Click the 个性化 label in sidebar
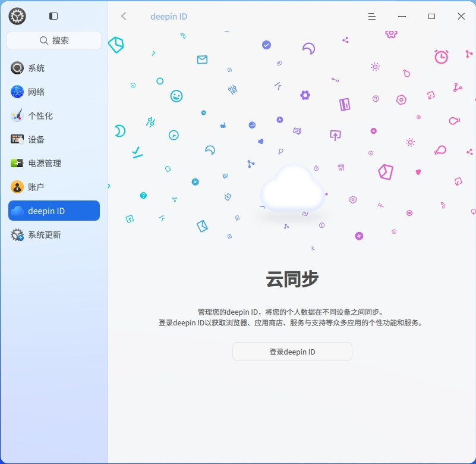Viewport: 476px width, 464px height. click(40, 116)
